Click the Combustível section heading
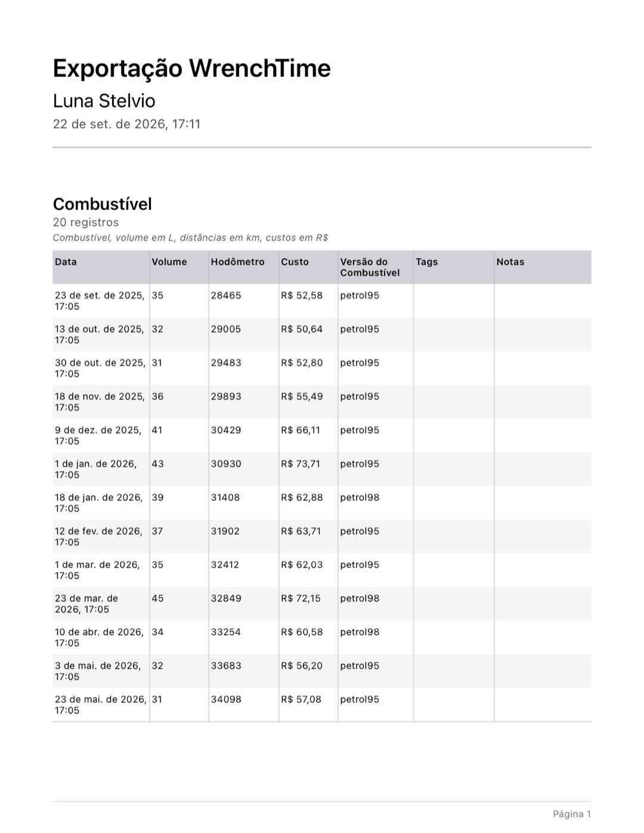644x833 pixels. click(103, 204)
